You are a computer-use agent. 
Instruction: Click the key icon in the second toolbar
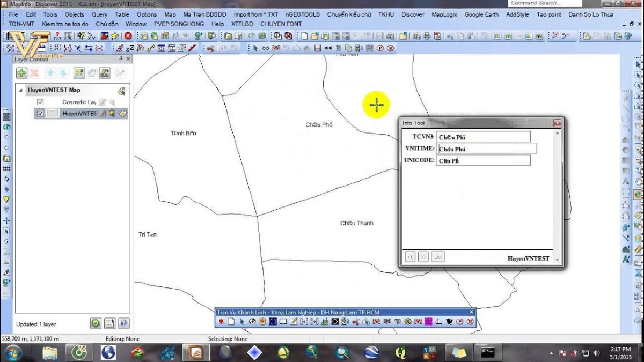[x=151, y=48]
